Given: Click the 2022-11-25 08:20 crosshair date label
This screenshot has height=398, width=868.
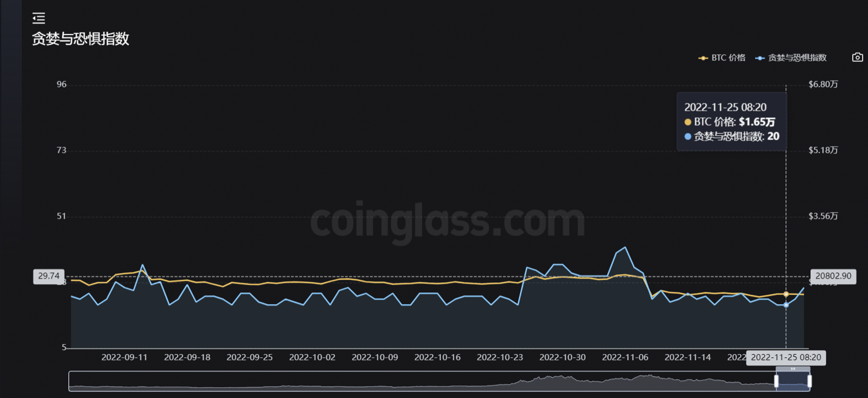Looking at the screenshot, I should (786, 357).
